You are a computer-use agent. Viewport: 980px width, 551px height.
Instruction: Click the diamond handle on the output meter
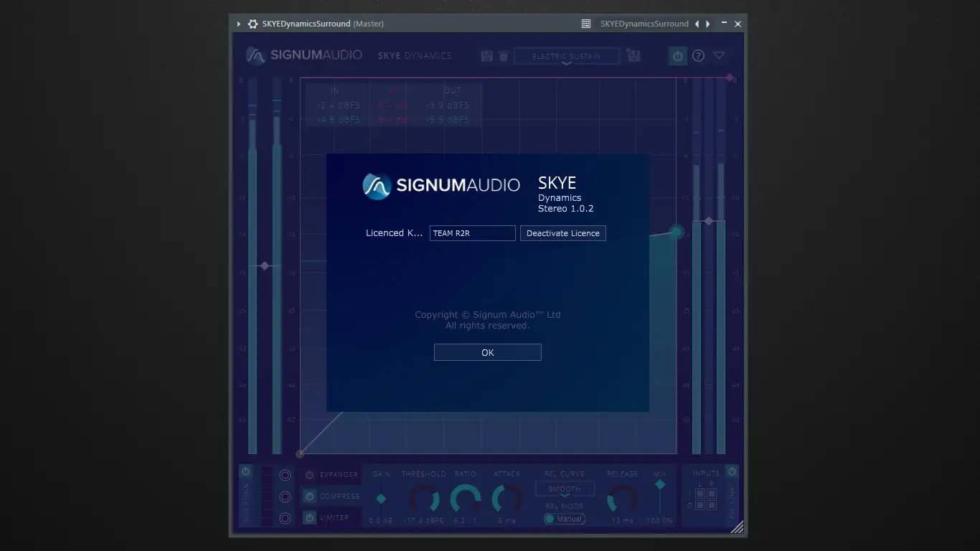coord(709,222)
